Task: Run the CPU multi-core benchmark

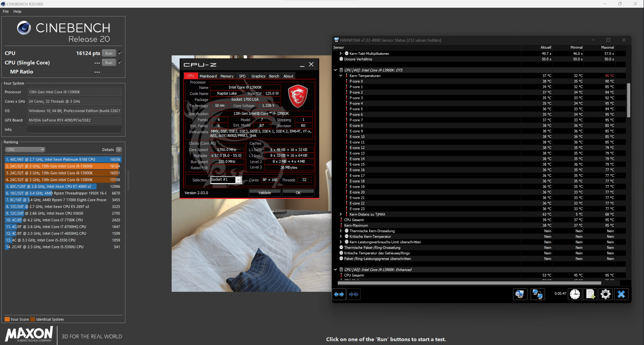Action: 109,53
